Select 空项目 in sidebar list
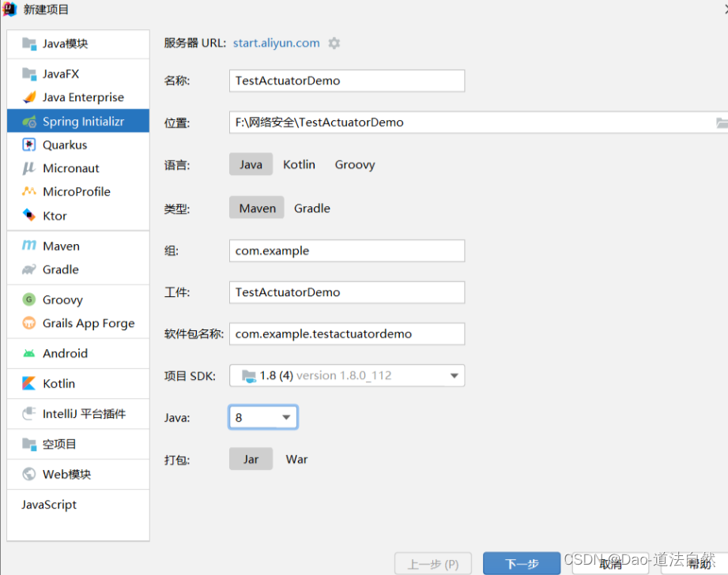This screenshot has height=575, width=728. coord(78,444)
